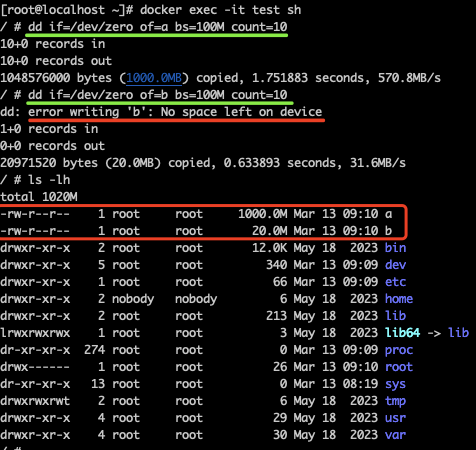
Task: Click the root directory name in listing
Action: coord(399,367)
